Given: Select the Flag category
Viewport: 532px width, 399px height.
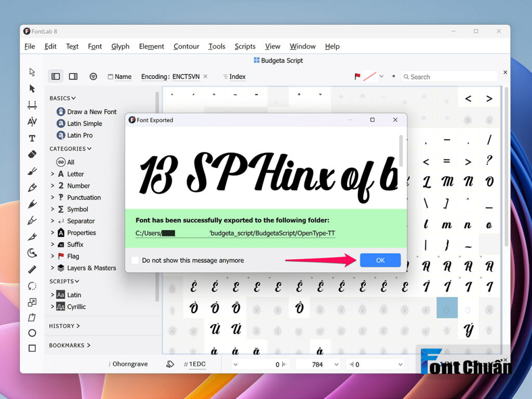Looking at the screenshot, I should [69, 256].
